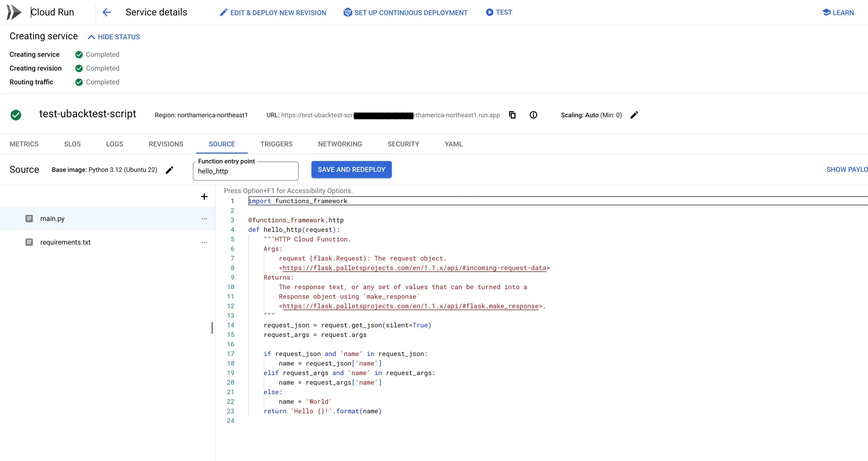The height and width of the screenshot is (461, 868).
Task: Edit scaling settings with the pencil icon
Action: pyautogui.click(x=635, y=115)
